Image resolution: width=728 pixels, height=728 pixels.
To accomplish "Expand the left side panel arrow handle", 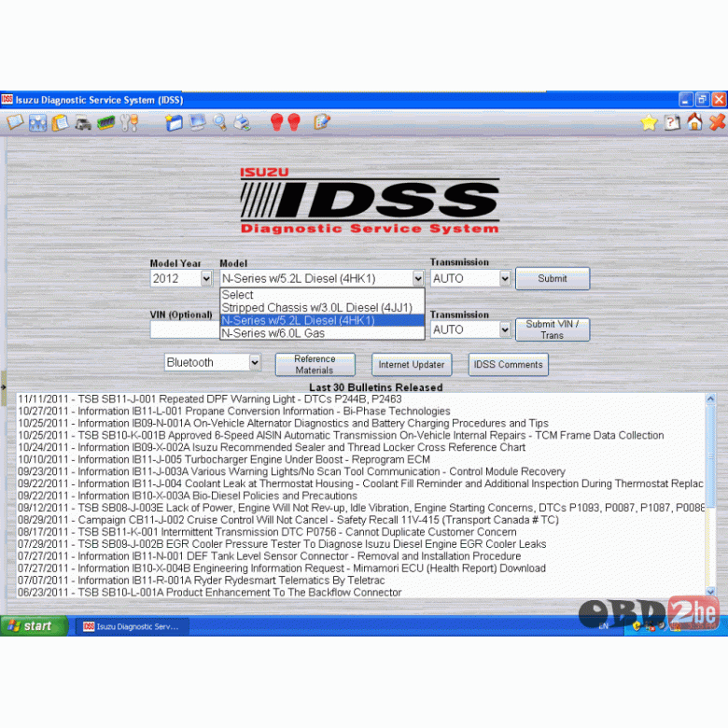I will coord(3,386).
